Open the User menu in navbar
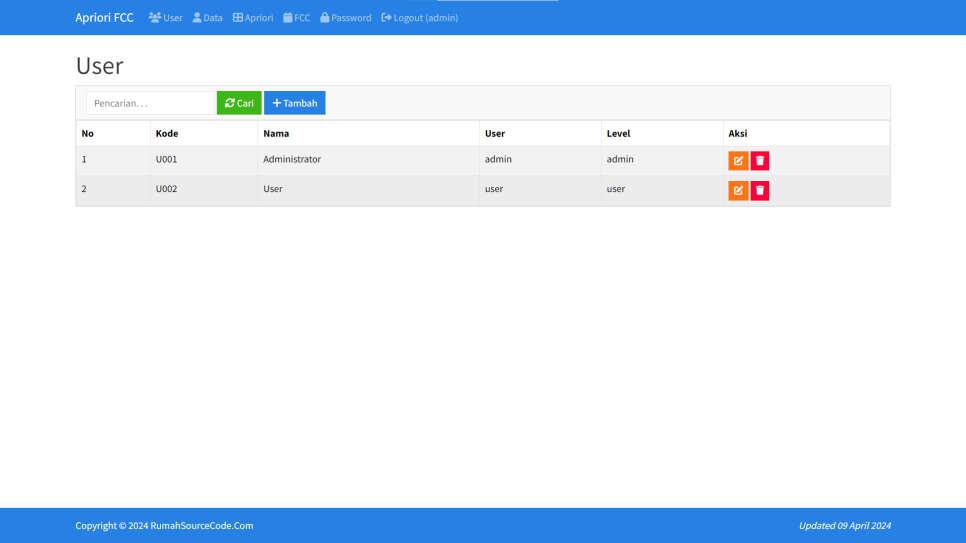 [166, 18]
